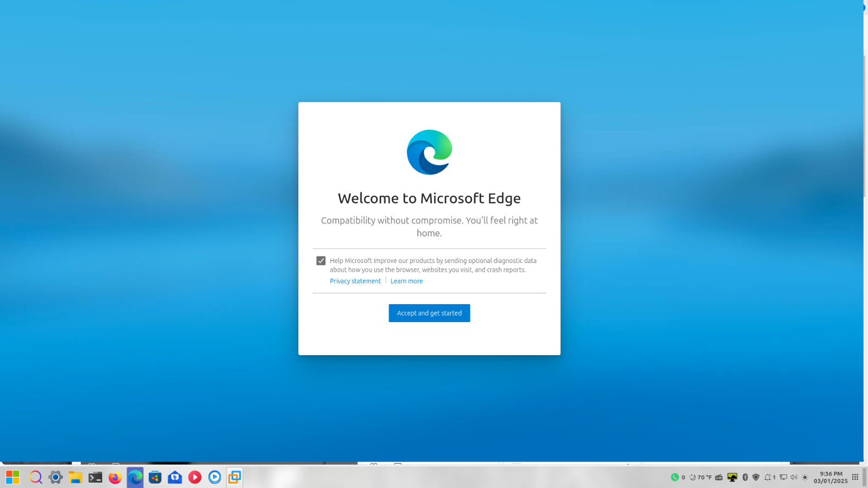Image resolution: width=868 pixels, height=488 pixels.
Task: Open the volume speaker tray icon
Action: pos(794,477)
